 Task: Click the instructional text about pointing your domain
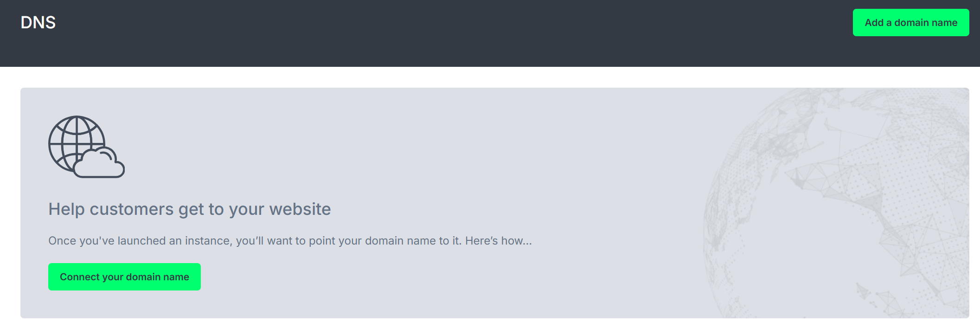click(x=290, y=241)
